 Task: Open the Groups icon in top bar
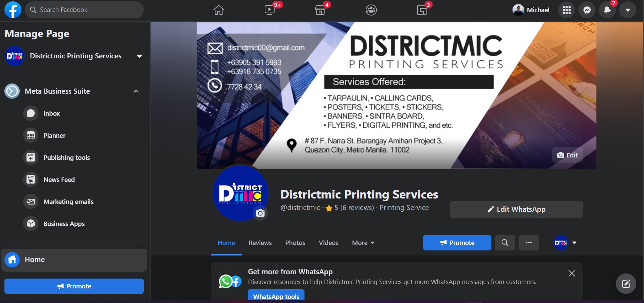[371, 10]
